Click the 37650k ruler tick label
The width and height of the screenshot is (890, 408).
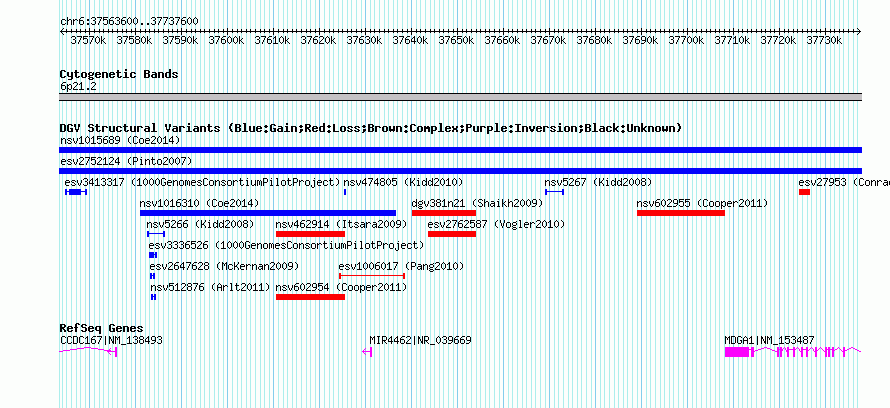456,40
